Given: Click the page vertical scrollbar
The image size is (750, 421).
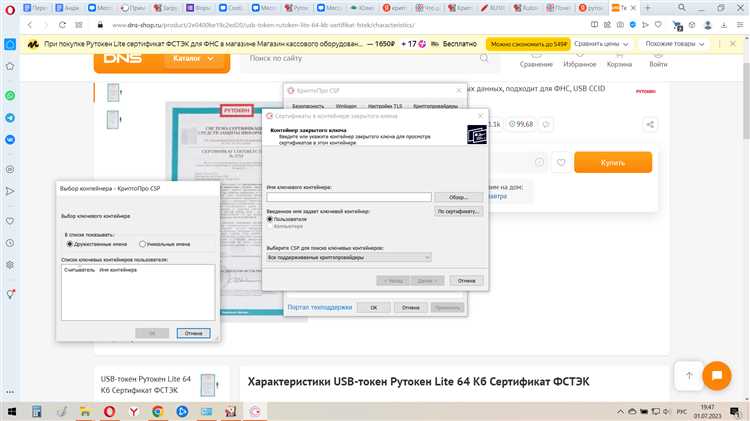Looking at the screenshot, I should [746, 100].
